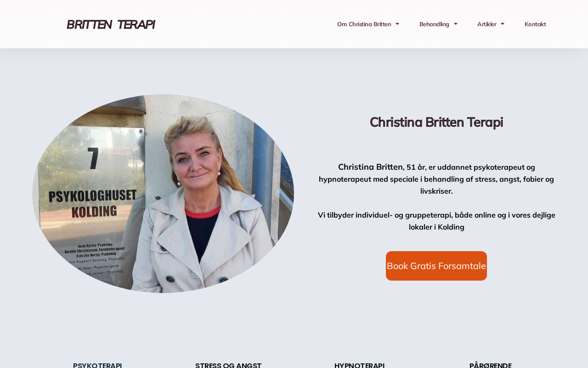This screenshot has height=368, width=588.
Task: Open the Artikler menu item
Action: pos(487,24)
